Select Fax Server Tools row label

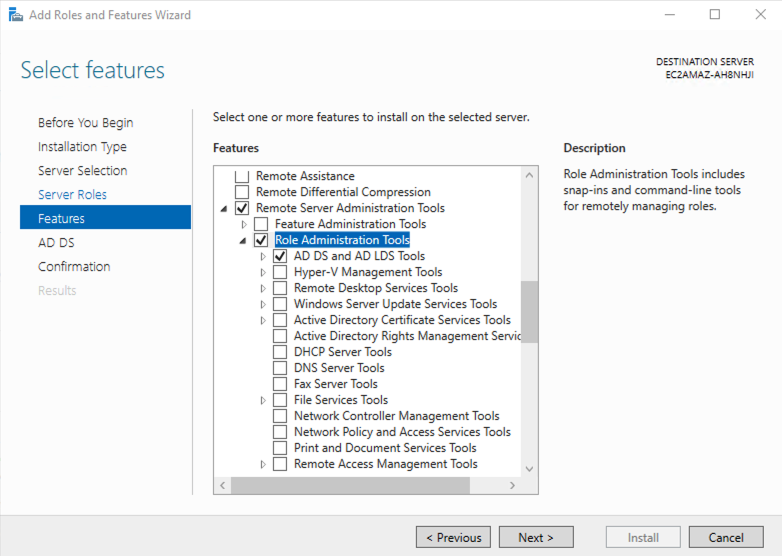pos(336,383)
